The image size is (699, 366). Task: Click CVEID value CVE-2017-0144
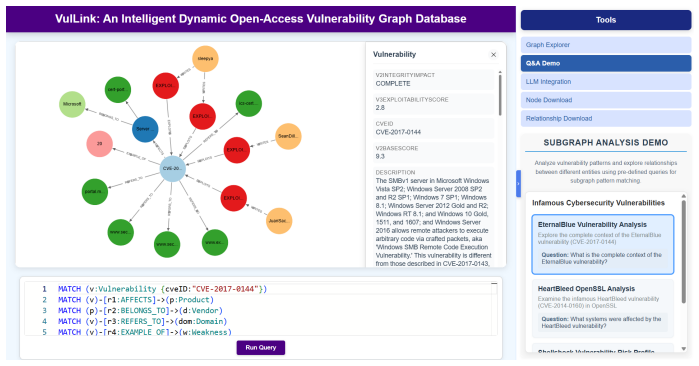398,132
